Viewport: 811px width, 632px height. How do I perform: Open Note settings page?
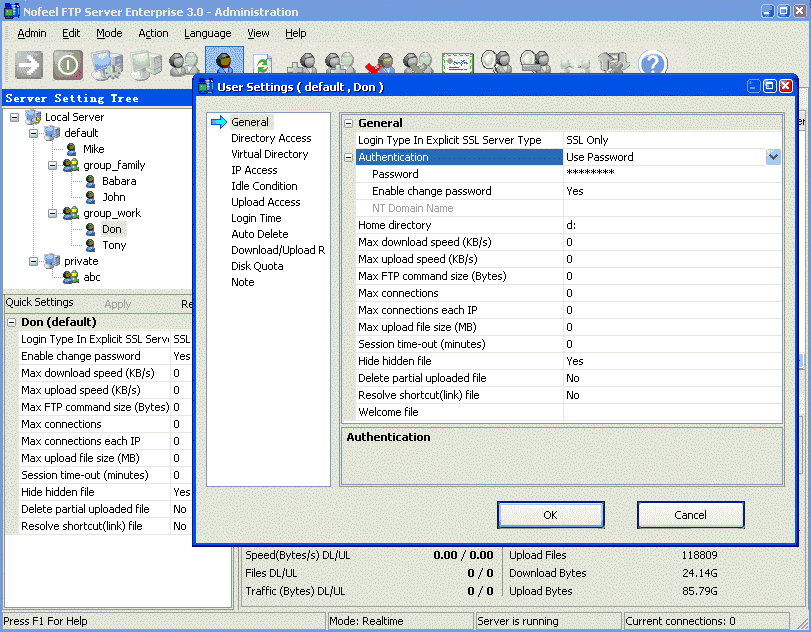pos(243,282)
